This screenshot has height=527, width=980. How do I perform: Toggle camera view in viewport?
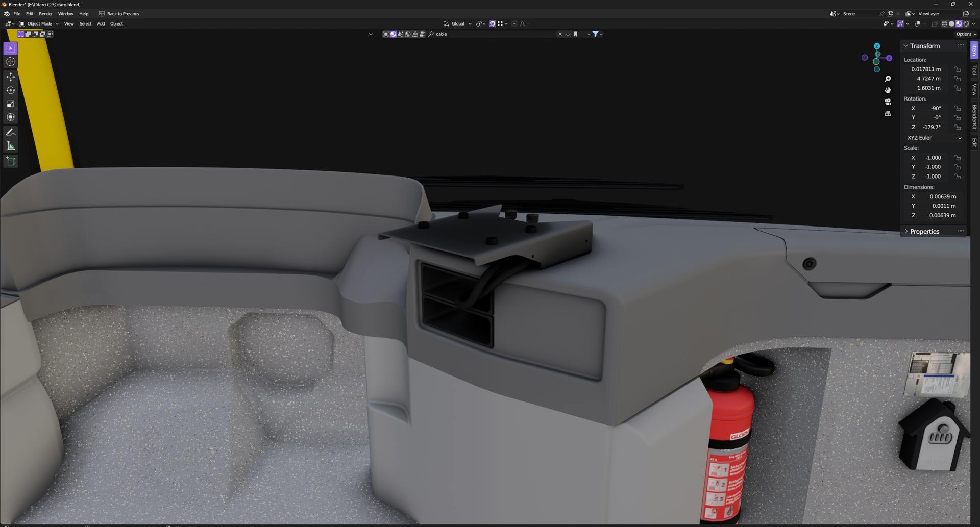tap(888, 102)
